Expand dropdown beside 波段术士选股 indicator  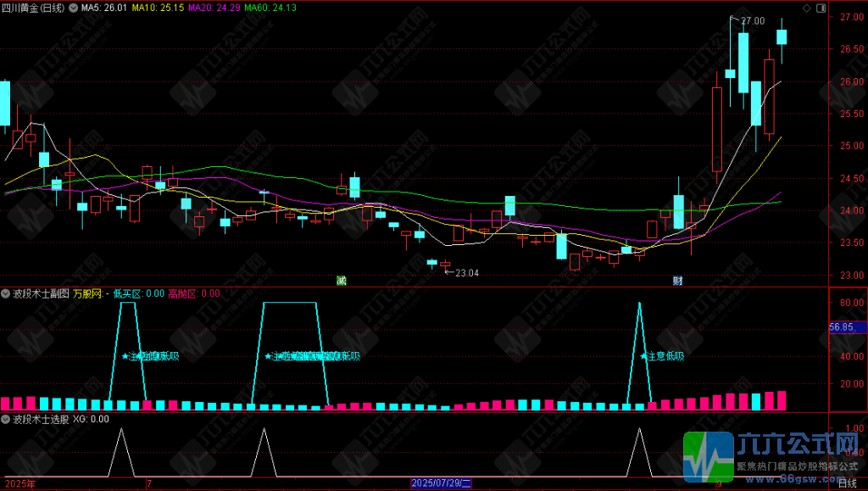coord(6,419)
